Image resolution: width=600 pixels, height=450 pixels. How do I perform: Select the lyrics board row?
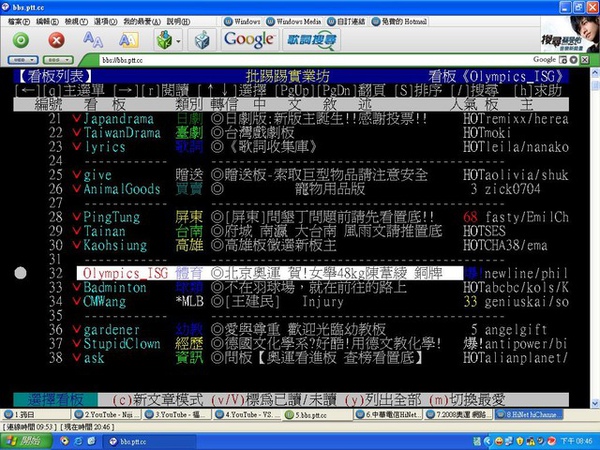(291, 147)
